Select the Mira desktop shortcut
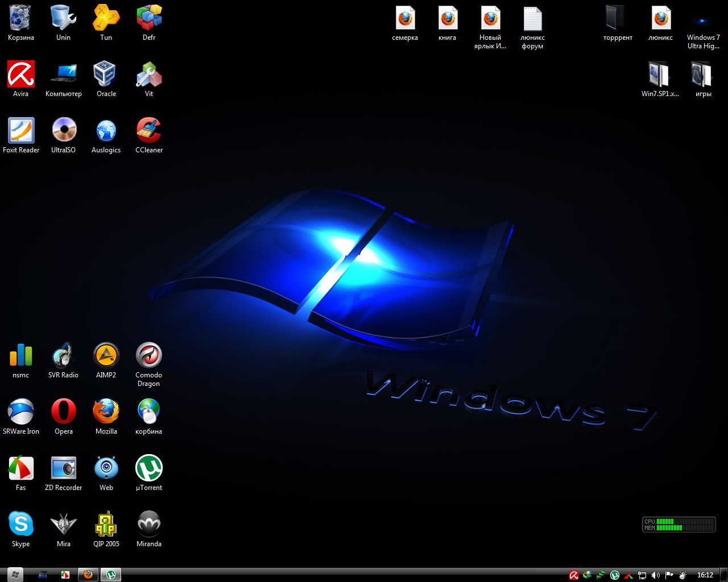 pos(64,529)
